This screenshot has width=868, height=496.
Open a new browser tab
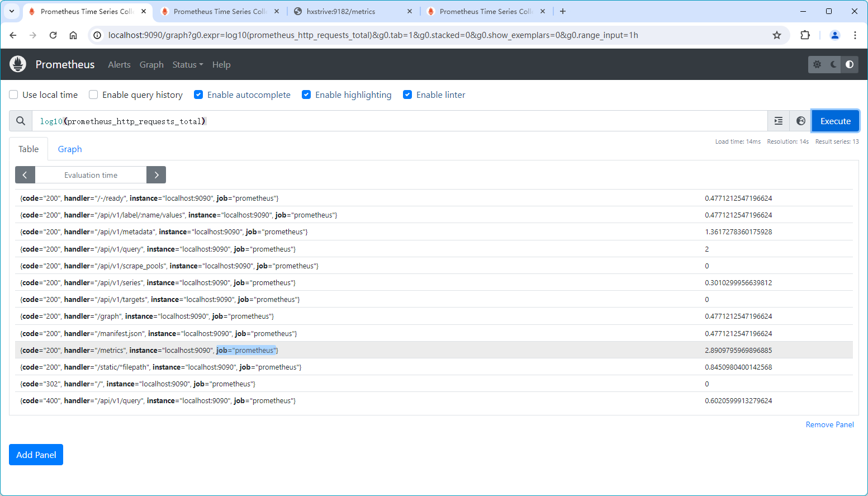point(563,11)
